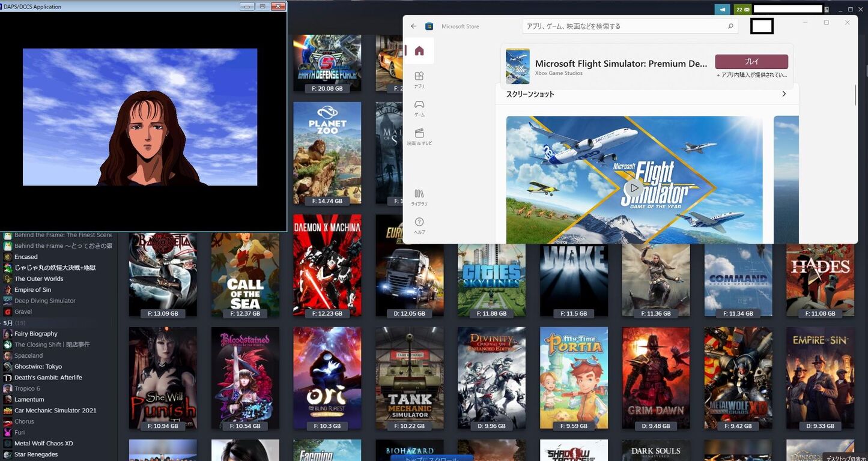The width and height of the screenshot is (868, 461).
Task: Open the ゲーム section in Microsoft Store sidebar
Action: [419, 108]
